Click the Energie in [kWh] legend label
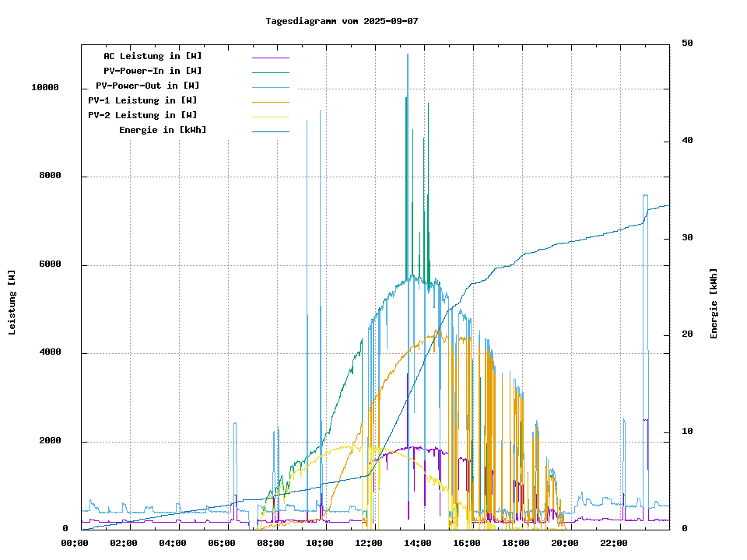 pyautogui.click(x=163, y=130)
